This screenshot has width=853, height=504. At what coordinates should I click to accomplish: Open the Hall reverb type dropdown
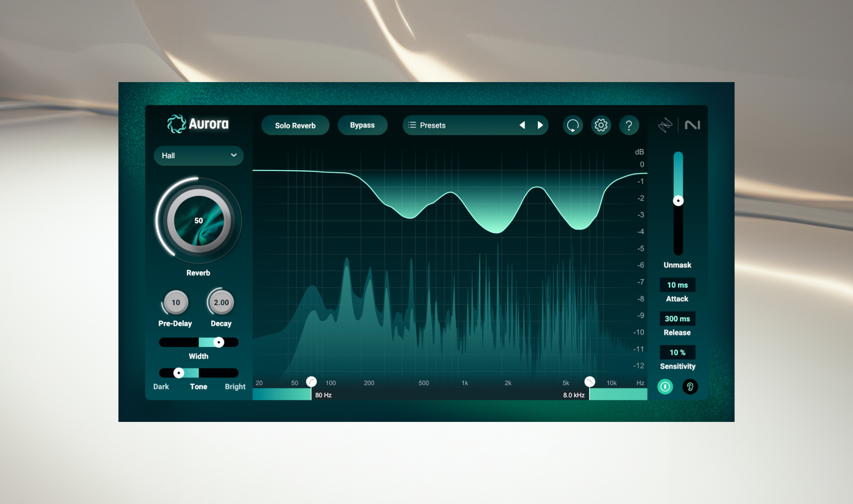click(198, 156)
